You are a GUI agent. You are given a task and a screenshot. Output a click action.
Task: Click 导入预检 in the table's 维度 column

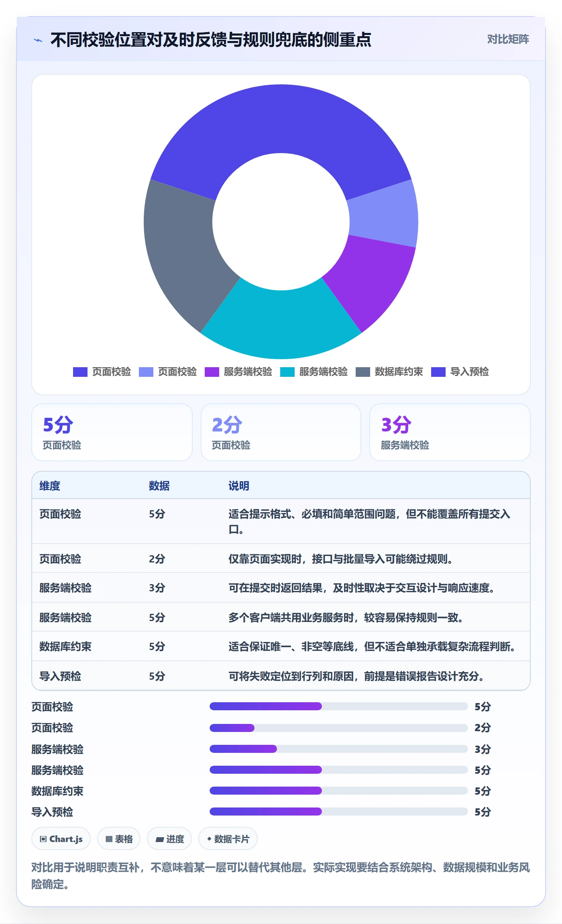click(x=60, y=676)
